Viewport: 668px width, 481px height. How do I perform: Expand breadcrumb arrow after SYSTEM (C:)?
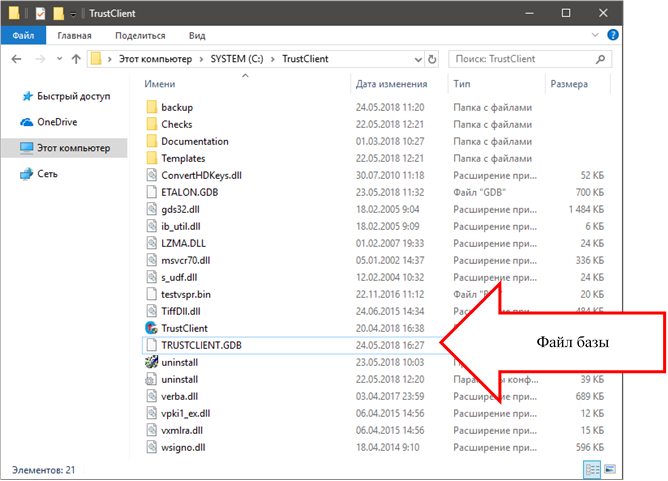pyautogui.click(x=273, y=59)
